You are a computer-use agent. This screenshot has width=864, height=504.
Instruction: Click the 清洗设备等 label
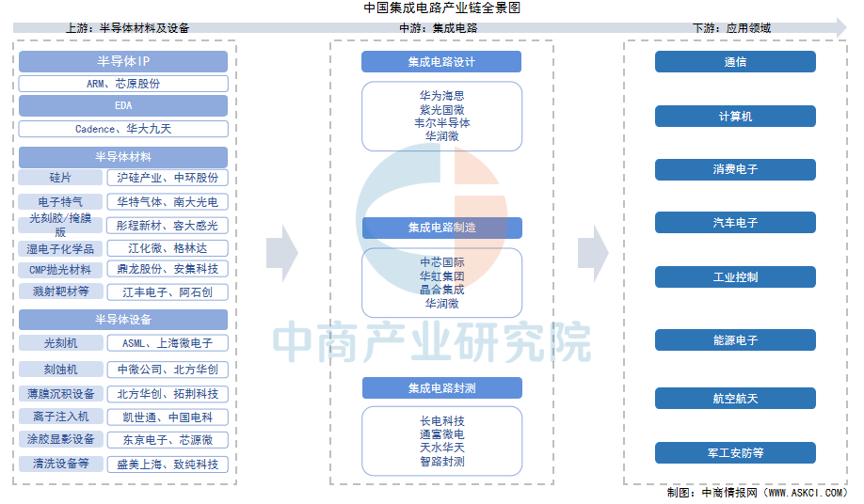tap(60, 464)
